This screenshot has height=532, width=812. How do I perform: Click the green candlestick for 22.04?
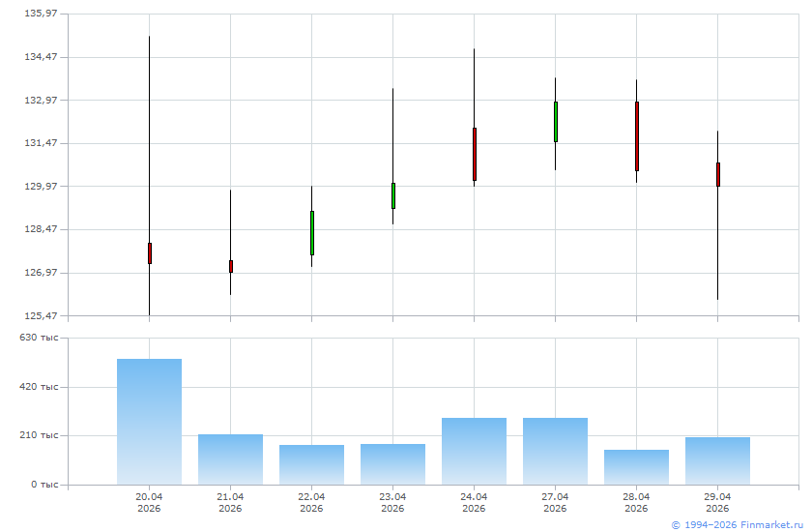point(311,233)
